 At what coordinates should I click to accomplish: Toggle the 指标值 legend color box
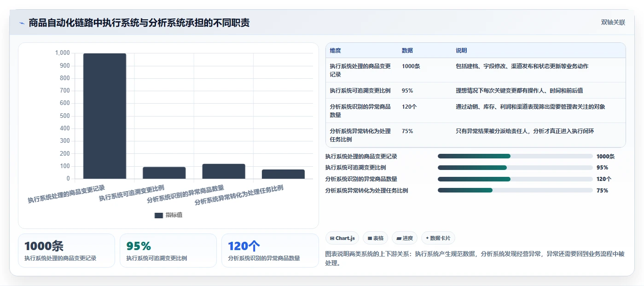[159, 215]
